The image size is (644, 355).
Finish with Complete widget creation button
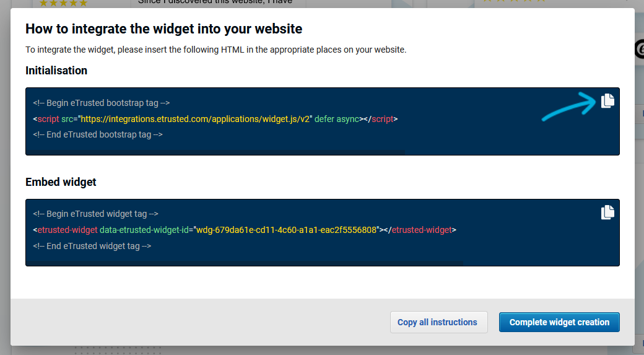559,322
